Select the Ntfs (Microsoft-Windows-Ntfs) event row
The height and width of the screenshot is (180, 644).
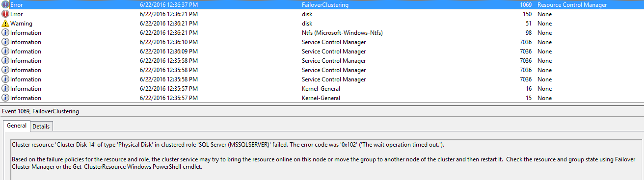(x=322, y=33)
